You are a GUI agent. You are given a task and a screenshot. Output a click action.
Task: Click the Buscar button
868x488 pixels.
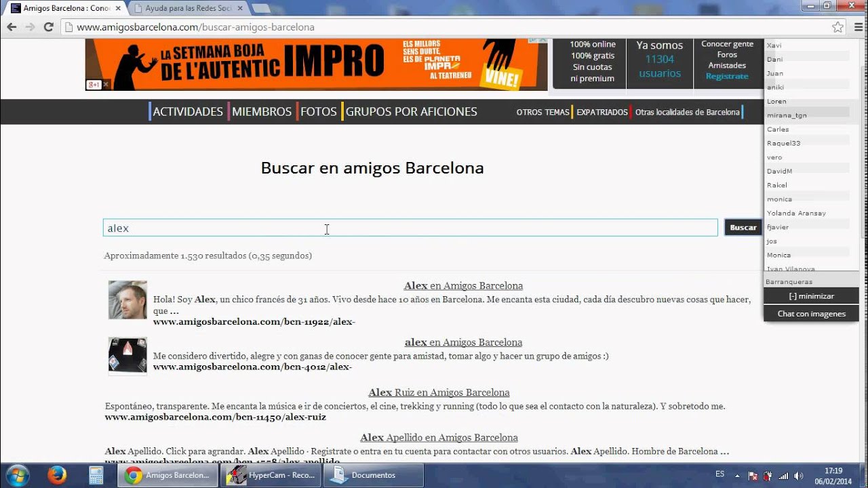pyautogui.click(x=743, y=228)
